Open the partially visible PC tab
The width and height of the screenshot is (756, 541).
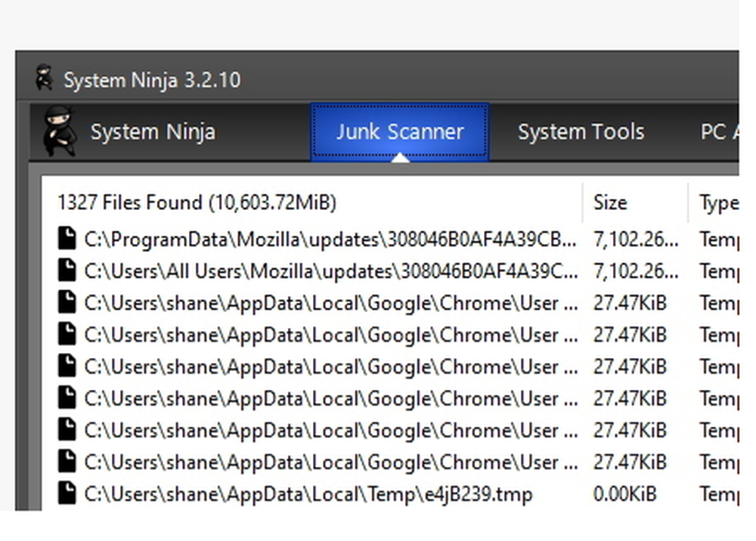click(717, 132)
